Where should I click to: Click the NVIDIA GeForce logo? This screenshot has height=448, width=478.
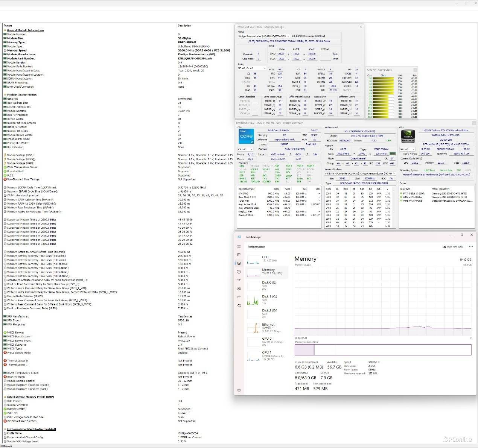click(408, 136)
